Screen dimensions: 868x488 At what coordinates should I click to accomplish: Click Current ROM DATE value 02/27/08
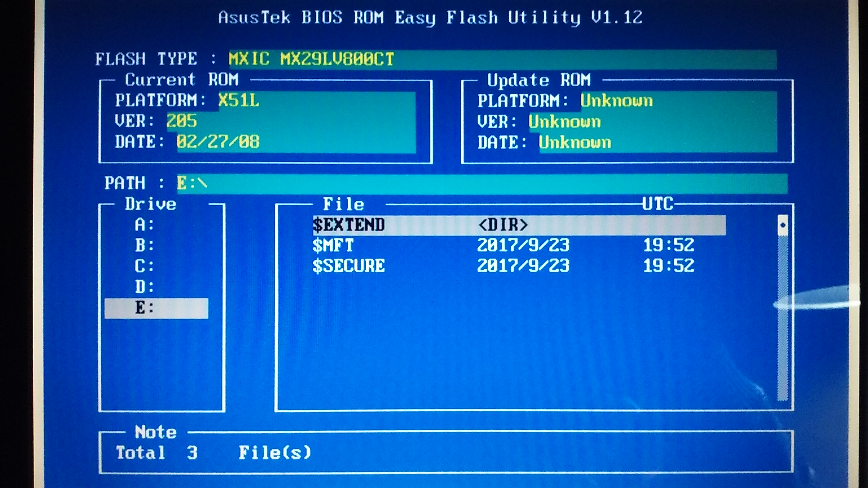point(218,142)
